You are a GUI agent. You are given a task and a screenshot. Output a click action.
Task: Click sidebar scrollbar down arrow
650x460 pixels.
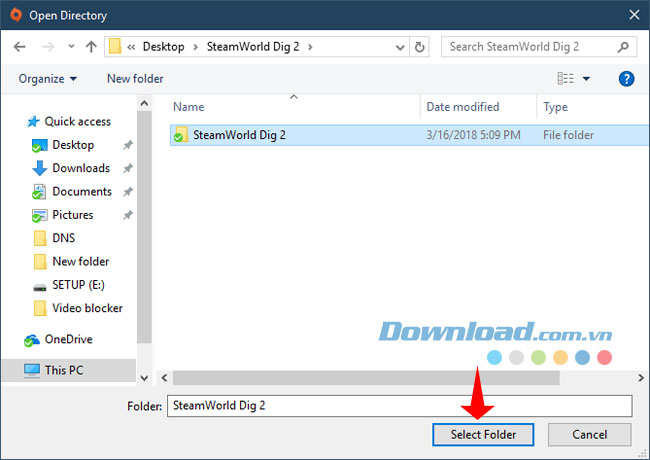(x=144, y=378)
